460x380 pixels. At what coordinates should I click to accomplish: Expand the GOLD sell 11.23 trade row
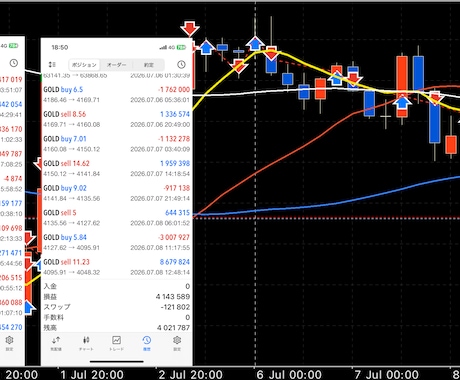pos(117,267)
